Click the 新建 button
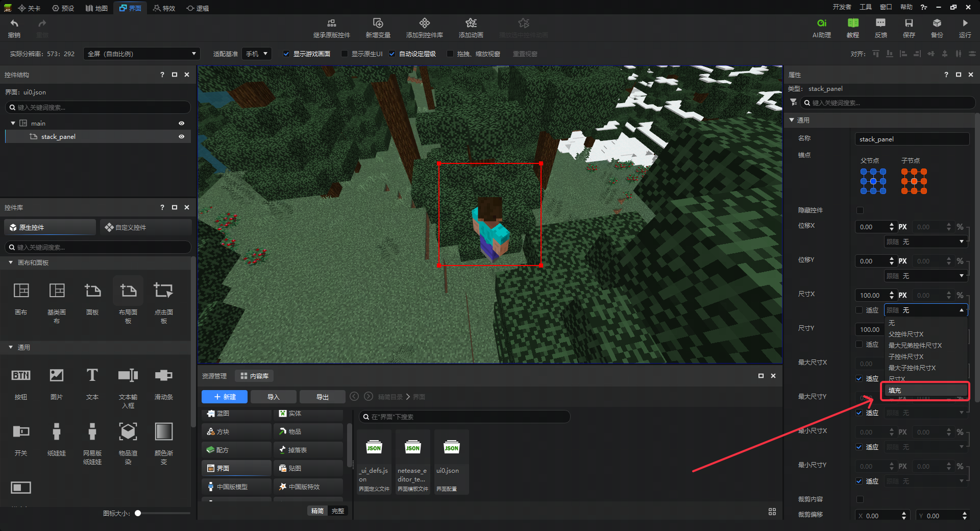Image resolution: width=980 pixels, height=531 pixels. [x=225, y=397]
